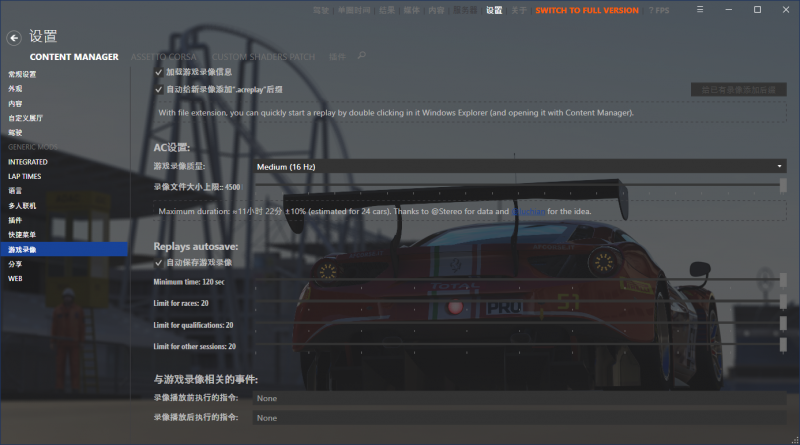Go back using the circled arrow icon

14,38
